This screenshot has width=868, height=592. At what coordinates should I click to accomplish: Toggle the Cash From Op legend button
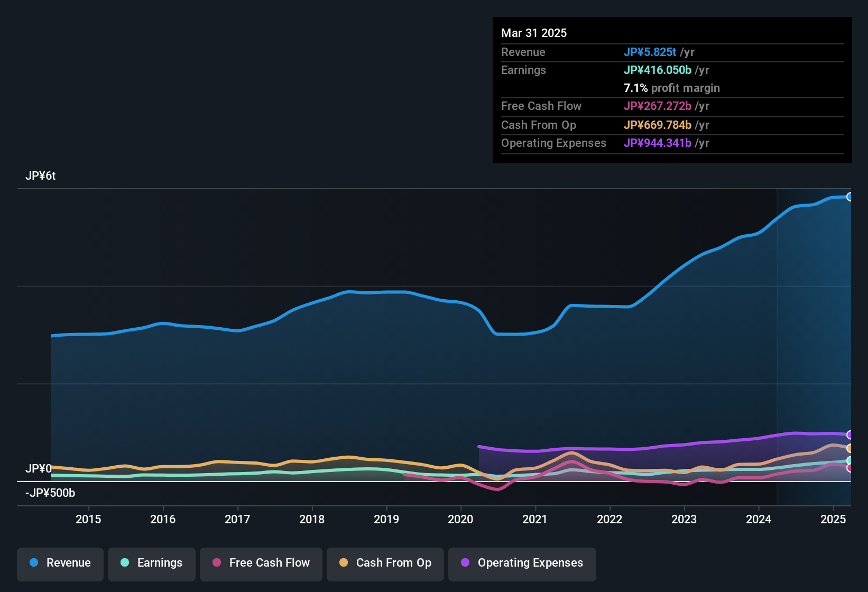(x=385, y=564)
